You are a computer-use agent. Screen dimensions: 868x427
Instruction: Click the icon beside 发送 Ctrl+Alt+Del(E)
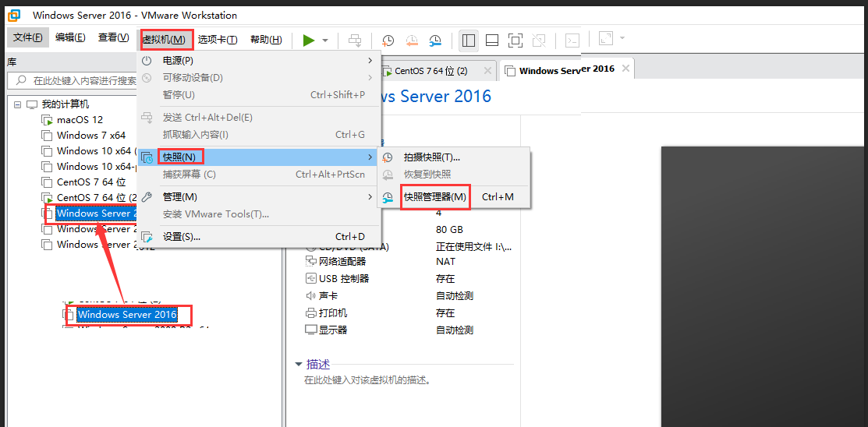coord(147,117)
